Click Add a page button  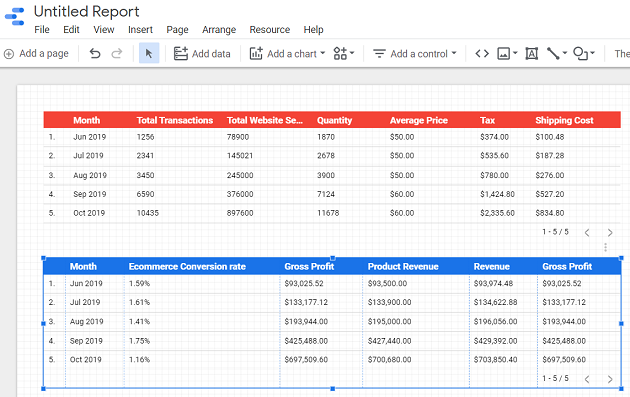tap(36, 53)
